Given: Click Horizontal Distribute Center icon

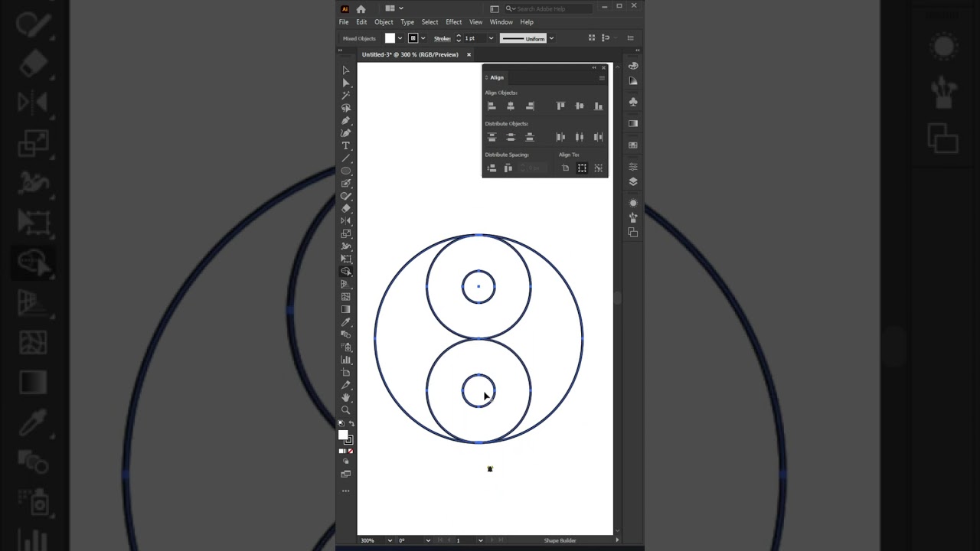Looking at the screenshot, I should 579,137.
